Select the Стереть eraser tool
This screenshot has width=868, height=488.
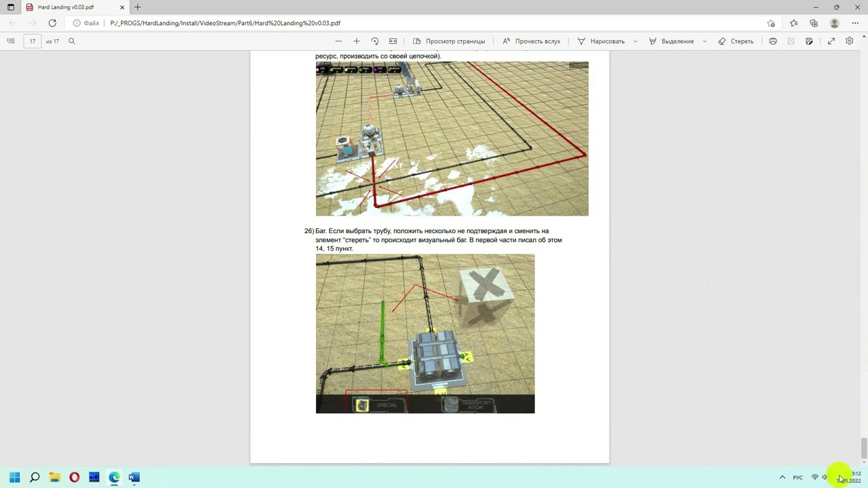[736, 41]
